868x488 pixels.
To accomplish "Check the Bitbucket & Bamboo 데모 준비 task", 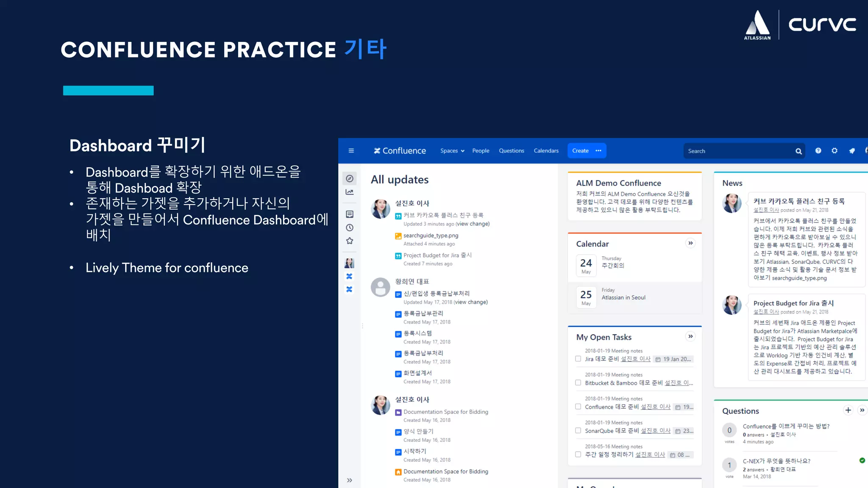I will pos(578,383).
